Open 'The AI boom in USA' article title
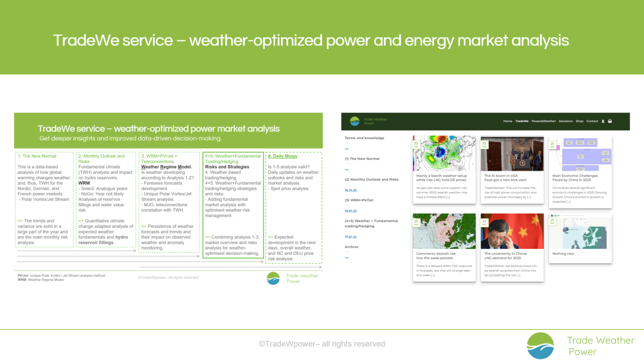This screenshot has width=644, height=362. [505, 178]
